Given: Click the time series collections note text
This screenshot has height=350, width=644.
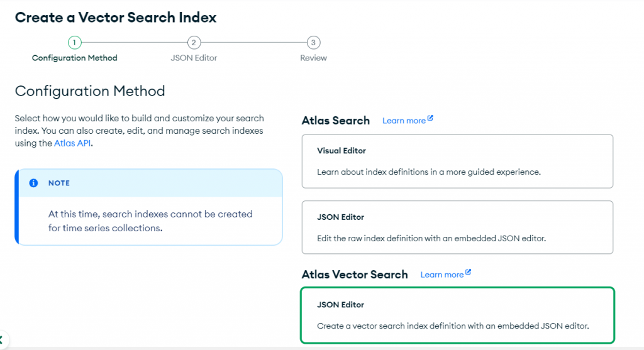Looking at the screenshot, I should (150, 221).
